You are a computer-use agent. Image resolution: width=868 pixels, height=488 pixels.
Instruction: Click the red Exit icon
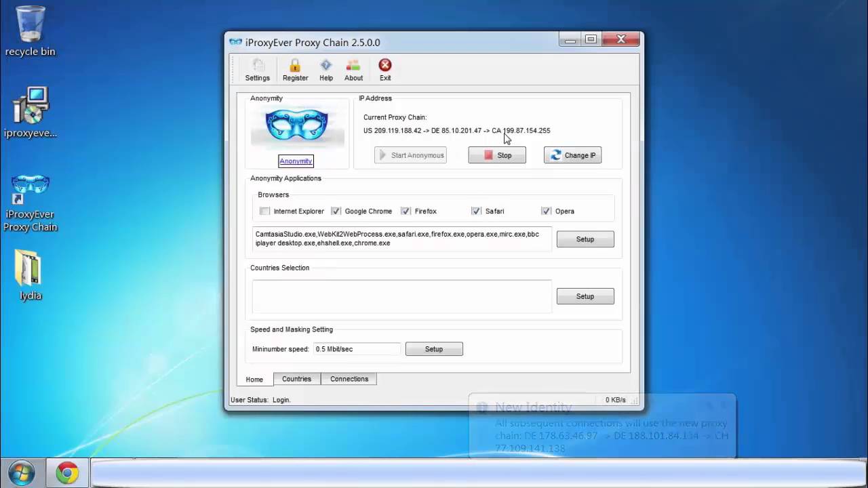385,65
